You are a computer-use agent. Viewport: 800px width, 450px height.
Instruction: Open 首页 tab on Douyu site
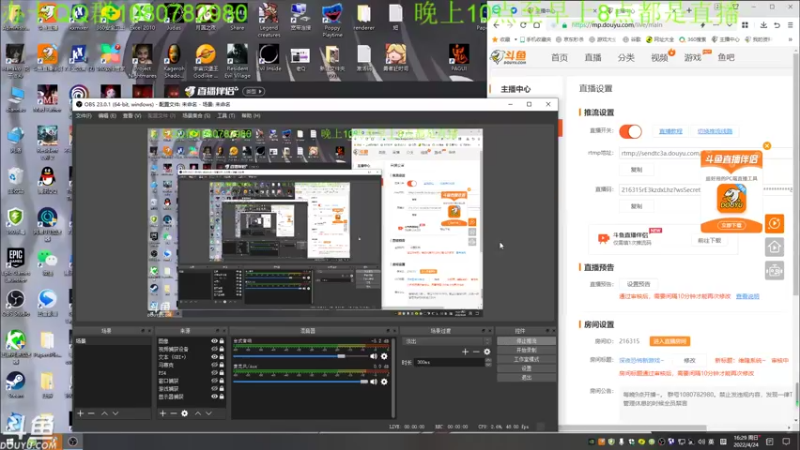[559, 58]
